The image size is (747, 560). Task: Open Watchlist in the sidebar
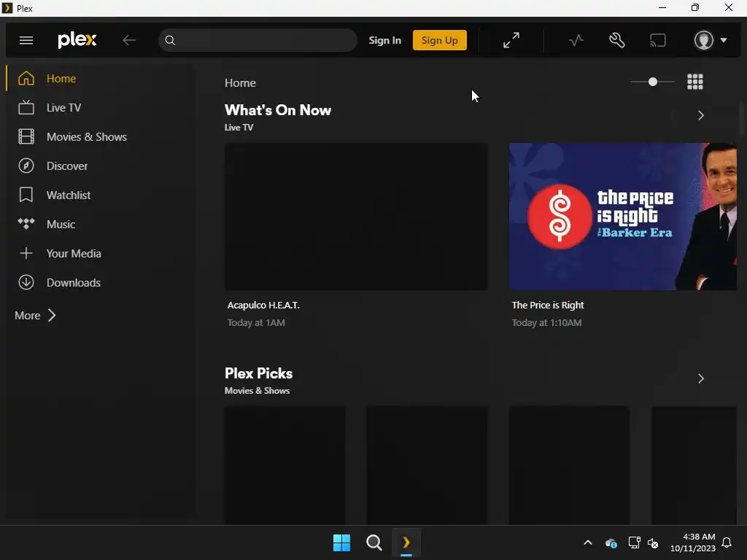coord(100,195)
